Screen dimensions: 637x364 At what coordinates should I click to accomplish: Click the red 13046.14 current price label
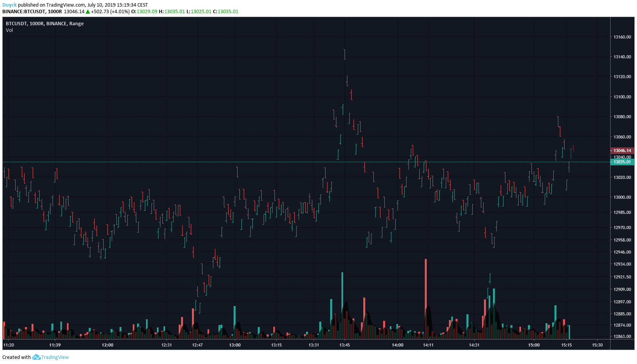[622, 150]
